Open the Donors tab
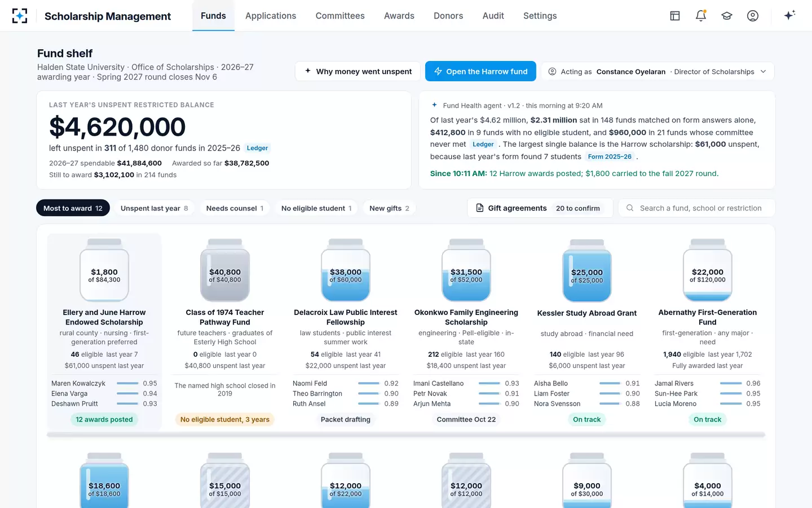 [x=448, y=16]
